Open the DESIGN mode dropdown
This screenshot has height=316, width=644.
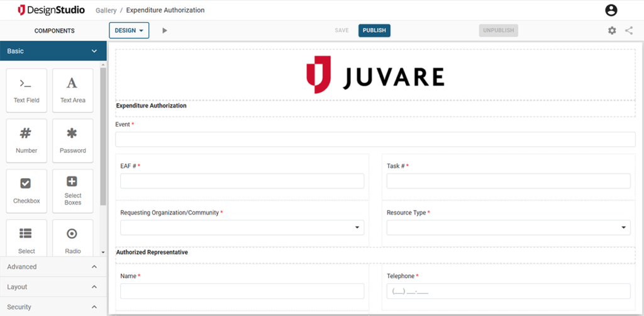pos(129,30)
